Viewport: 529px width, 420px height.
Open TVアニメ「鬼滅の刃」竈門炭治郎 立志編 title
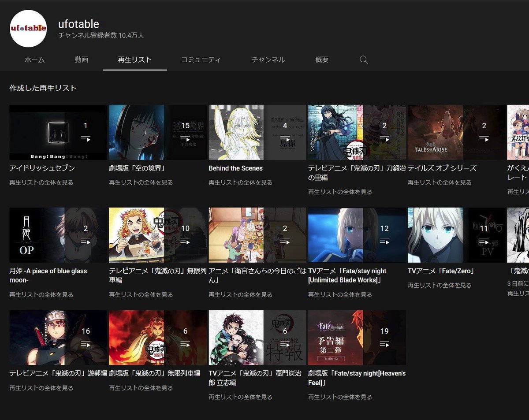(x=255, y=378)
